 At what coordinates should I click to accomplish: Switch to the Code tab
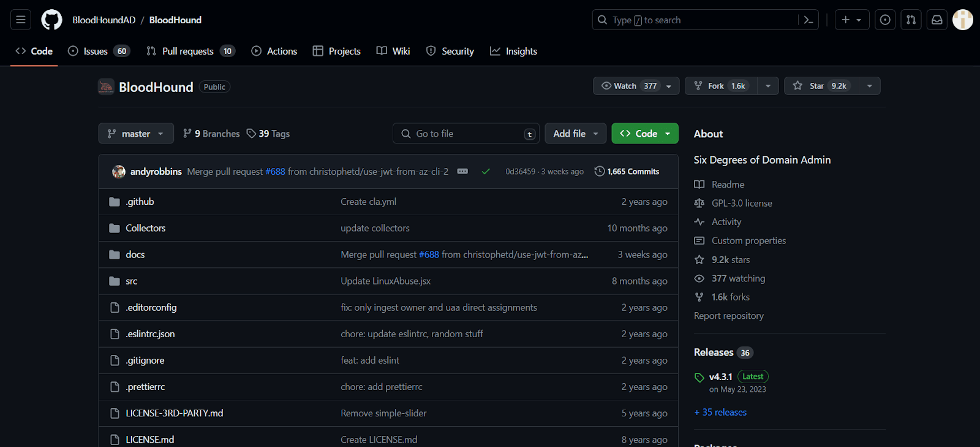point(34,51)
